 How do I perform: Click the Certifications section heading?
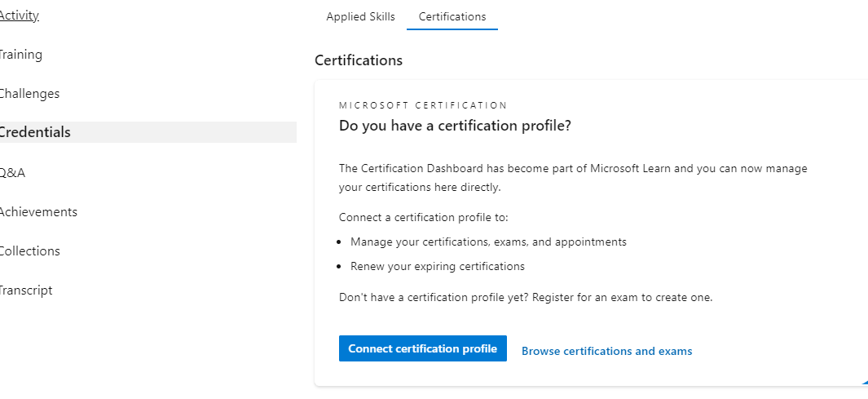pos(359,60)
